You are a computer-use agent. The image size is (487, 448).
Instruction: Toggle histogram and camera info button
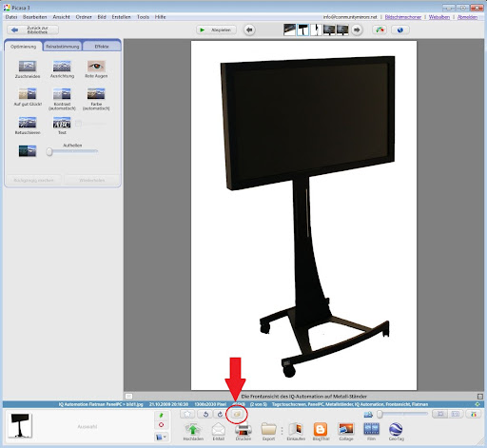474,414
